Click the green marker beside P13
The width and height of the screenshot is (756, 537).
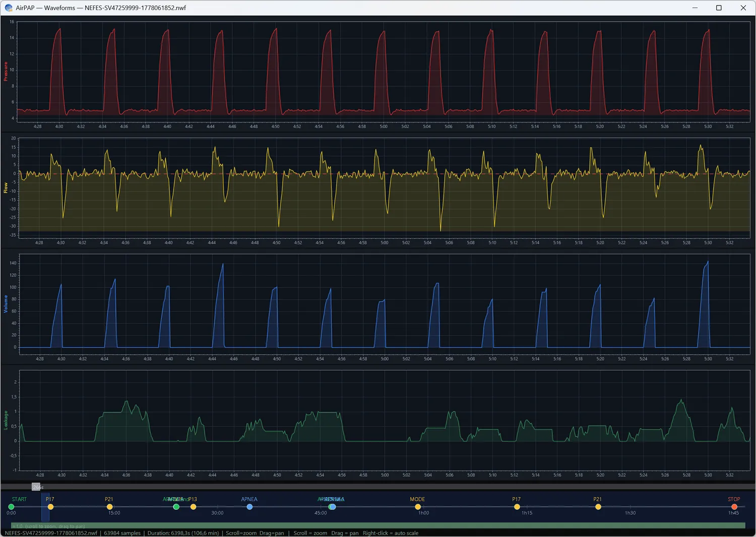click(176, 507)
